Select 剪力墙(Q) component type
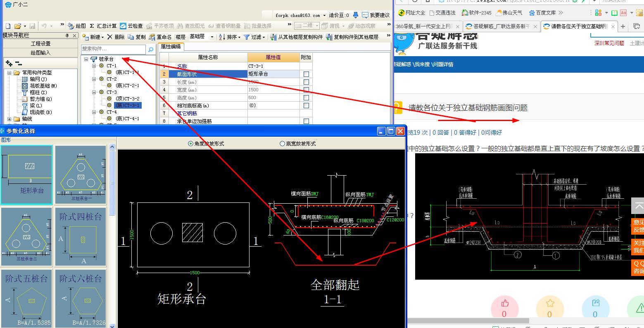644x328 pixels. coord(37,99)
